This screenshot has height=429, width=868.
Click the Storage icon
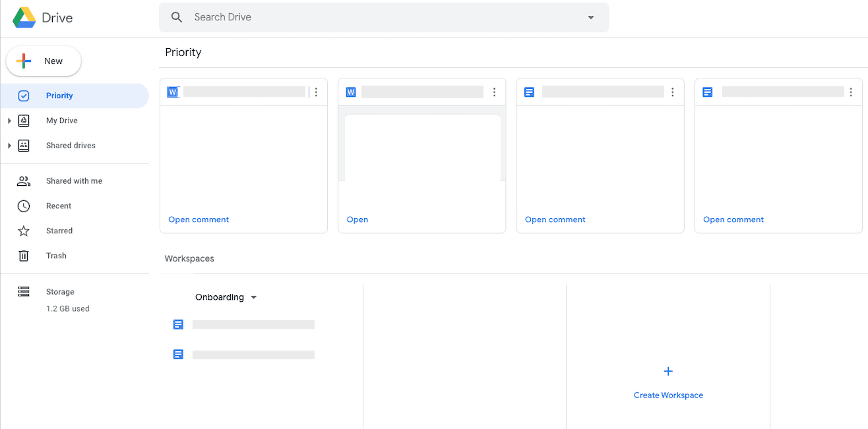[x=24, y=291]
